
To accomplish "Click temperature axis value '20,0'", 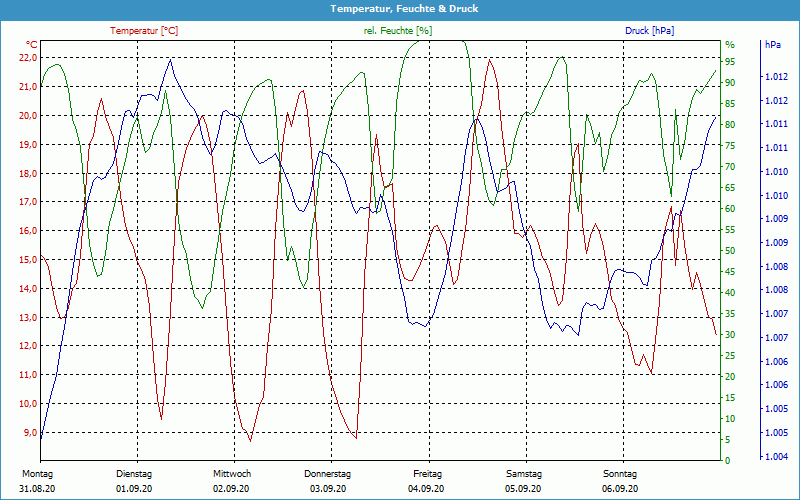I will (x=28, y=115).
